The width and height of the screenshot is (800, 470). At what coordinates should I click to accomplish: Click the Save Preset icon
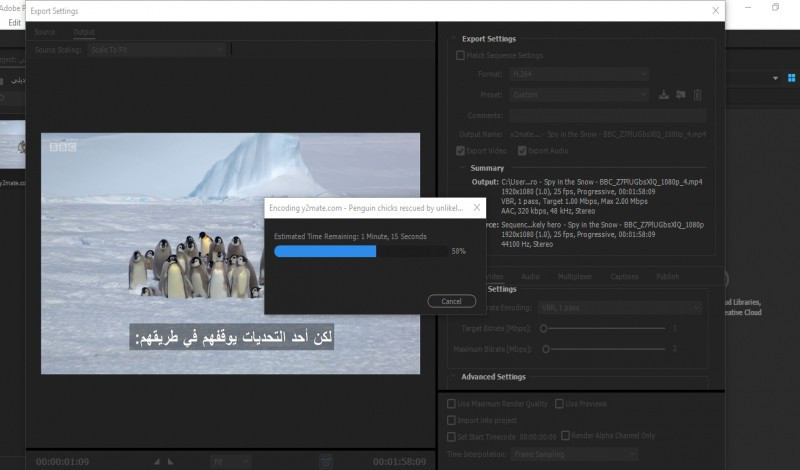663,95
